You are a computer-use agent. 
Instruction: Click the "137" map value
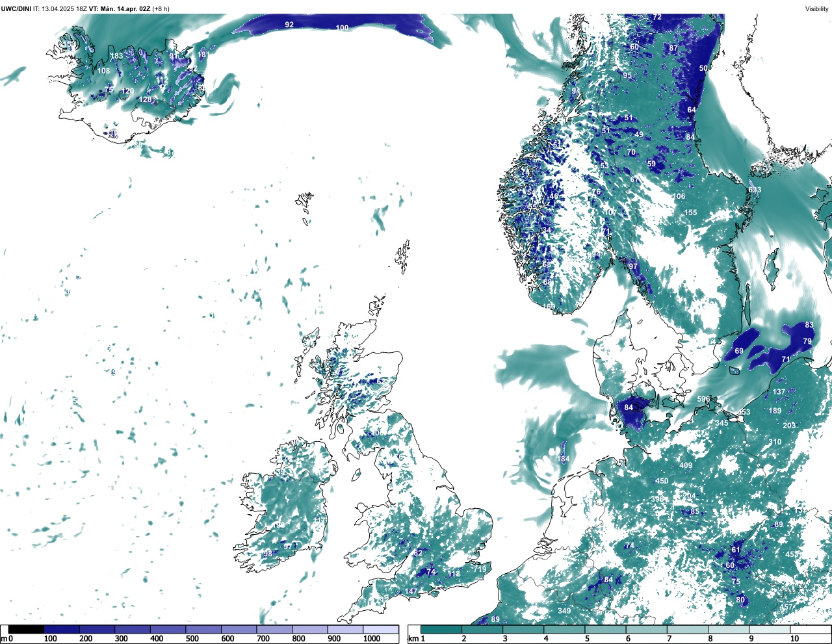779,392
